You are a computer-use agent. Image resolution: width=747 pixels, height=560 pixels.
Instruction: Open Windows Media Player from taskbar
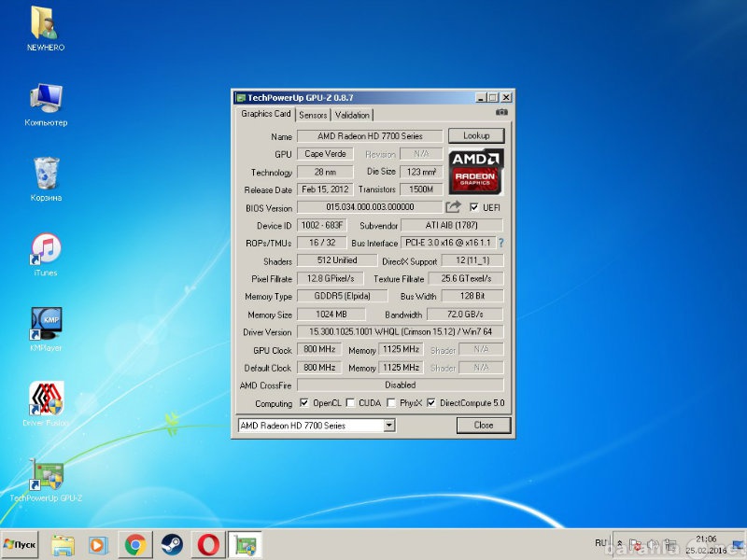pos(98,545)
